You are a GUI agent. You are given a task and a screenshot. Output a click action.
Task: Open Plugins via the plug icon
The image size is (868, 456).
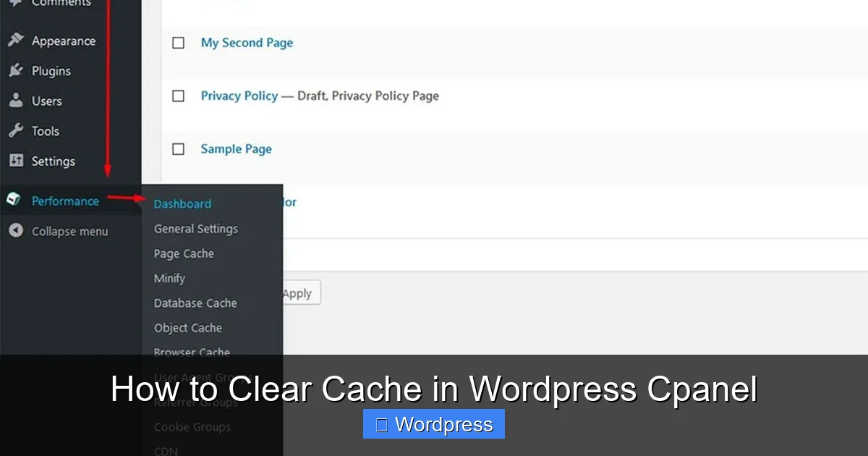tap(16, 70)
